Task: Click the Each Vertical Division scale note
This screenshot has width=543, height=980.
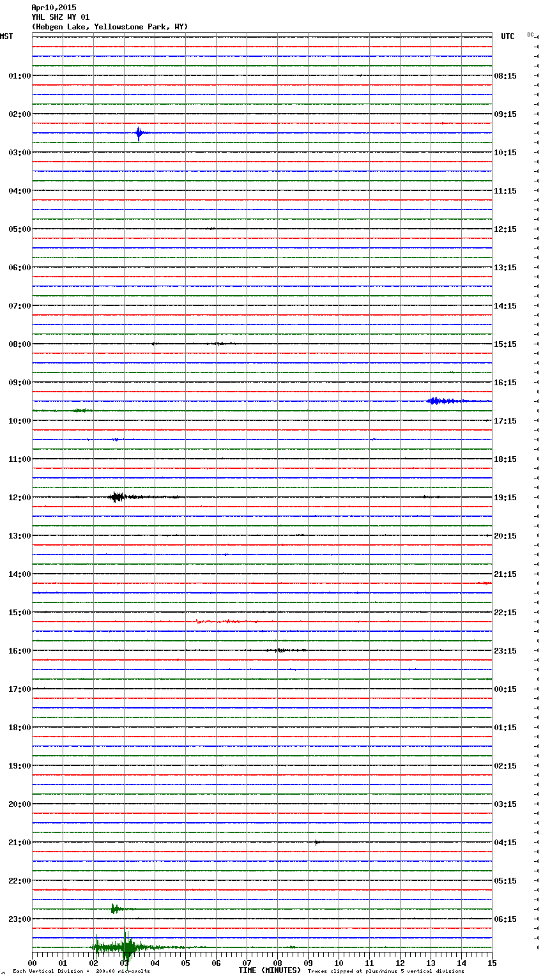Action: click(81, 972)
